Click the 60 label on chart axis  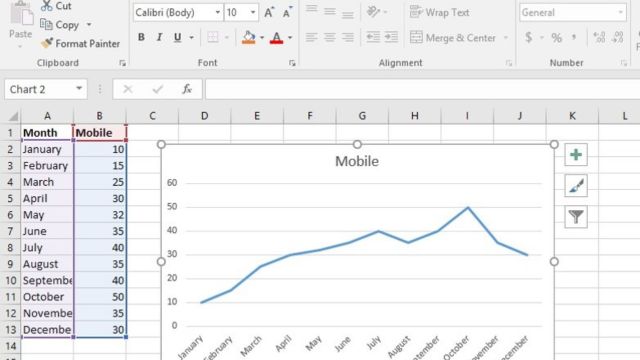pyautogui.click(x=172, y=182)
